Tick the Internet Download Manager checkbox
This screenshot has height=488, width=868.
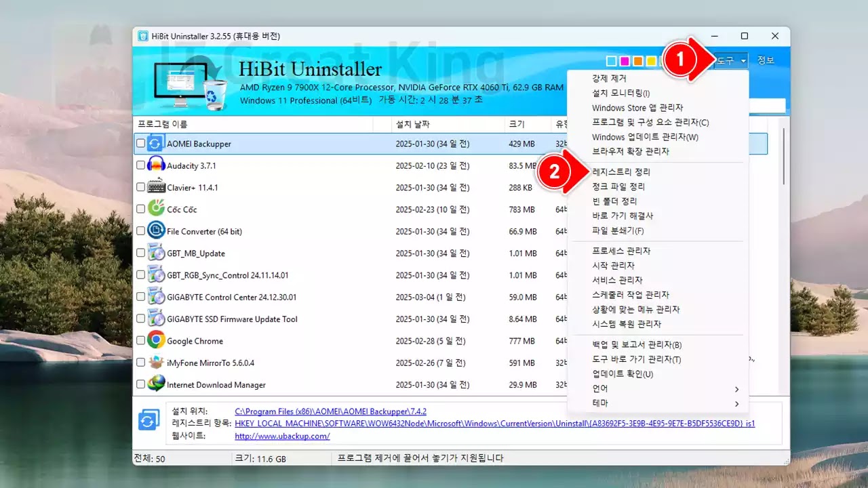pyautogui.click(x=140, y=384)
